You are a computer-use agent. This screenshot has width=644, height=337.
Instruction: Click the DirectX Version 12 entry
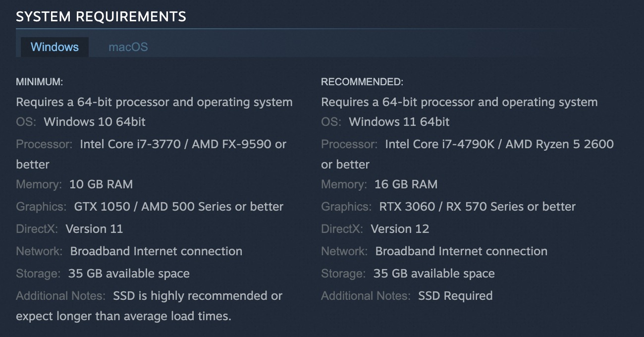(x=400, y=229)
